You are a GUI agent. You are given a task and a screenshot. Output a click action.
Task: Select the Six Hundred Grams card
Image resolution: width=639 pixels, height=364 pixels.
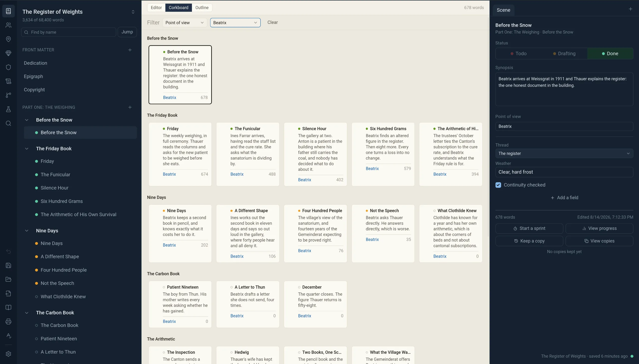(x=383, y=154)
